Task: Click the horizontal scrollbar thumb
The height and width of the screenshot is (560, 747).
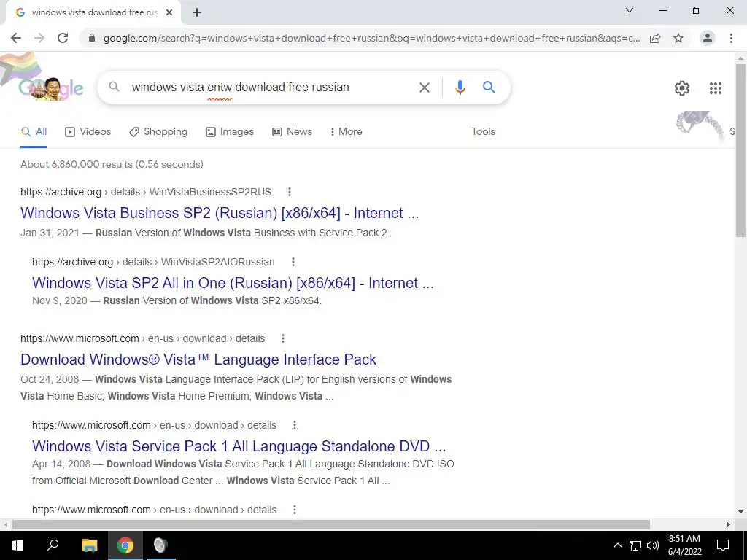Action: 331,525
